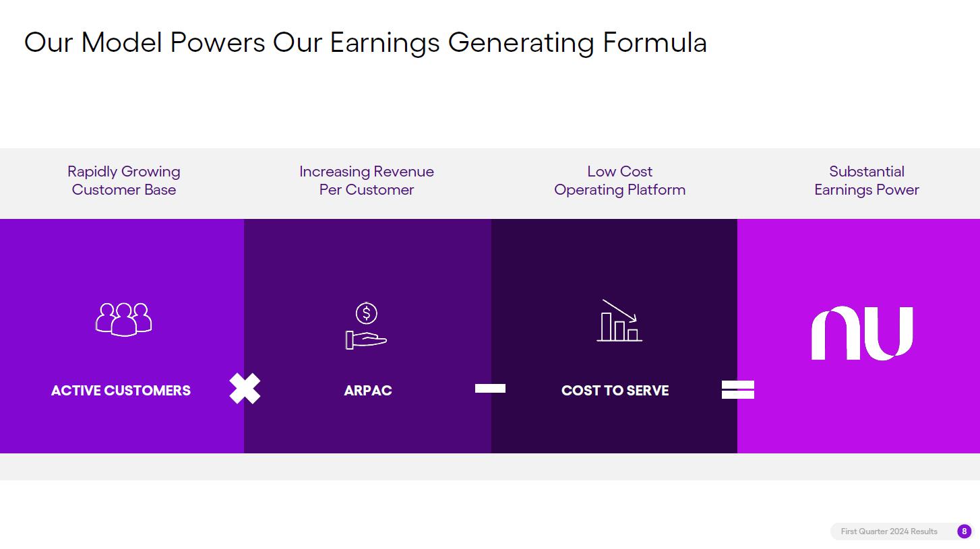Click the ARPAC label text
The width and height of the screenshot is (980, 549).
tap(368, 391)
